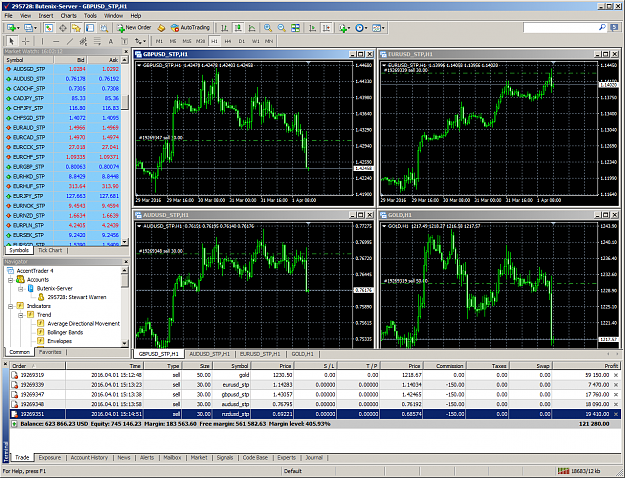The width and height of the screenshot is (625, 478).
Task: Select the H4 timeframe button
Action: 228,41
